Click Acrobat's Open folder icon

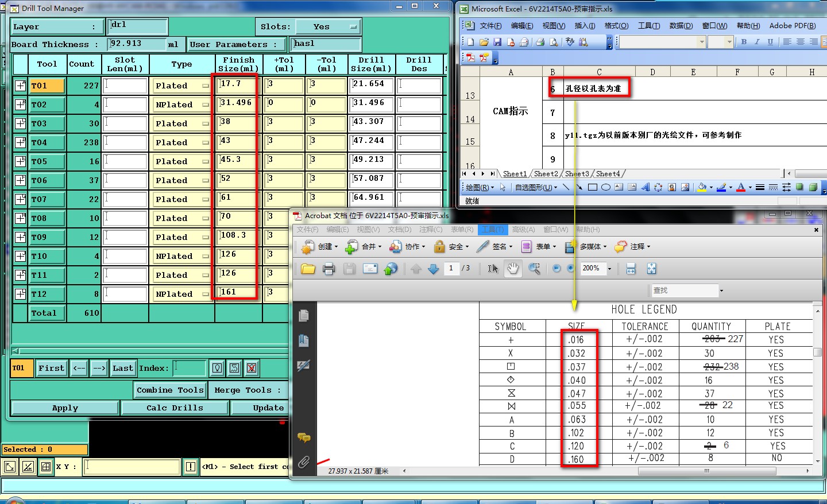pos(308,269)
